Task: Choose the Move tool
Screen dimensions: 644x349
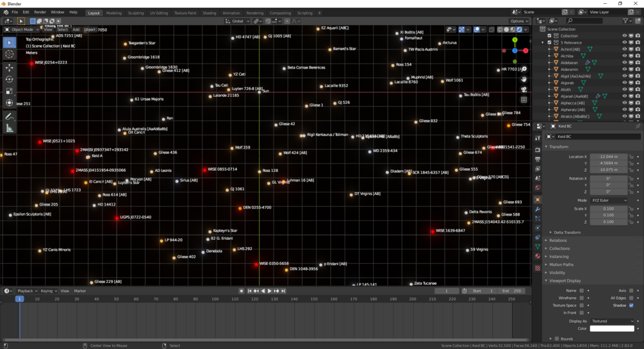Action: [x=10, y=67]
